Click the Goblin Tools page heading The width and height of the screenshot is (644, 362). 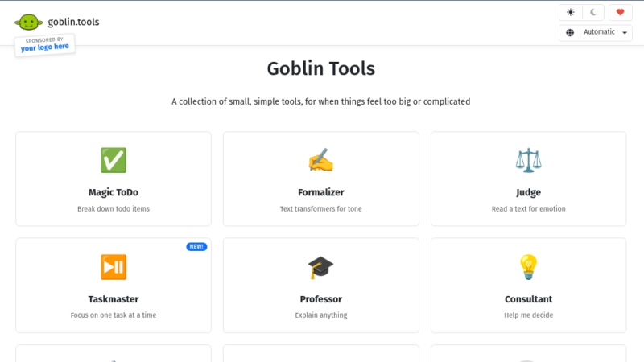pyautogui.click(x=320, y=68)
